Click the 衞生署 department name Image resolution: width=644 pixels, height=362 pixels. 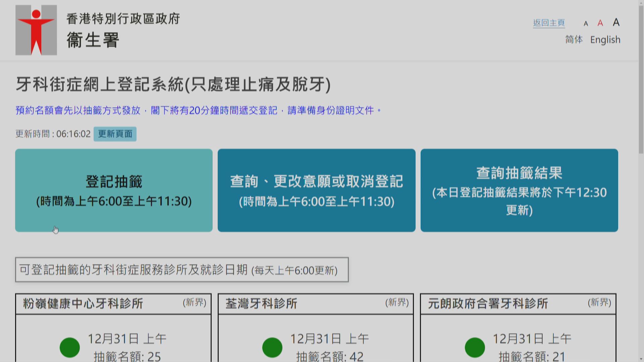(93, 40)
